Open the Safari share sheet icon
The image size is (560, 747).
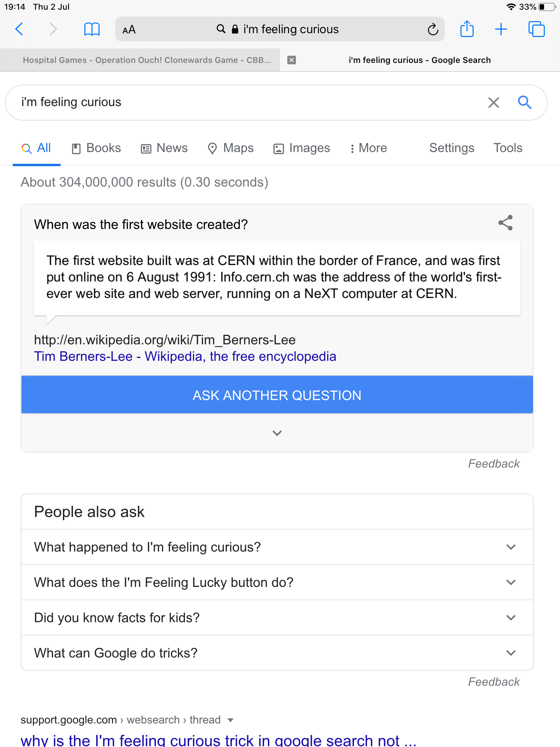(x=467, y=29)
